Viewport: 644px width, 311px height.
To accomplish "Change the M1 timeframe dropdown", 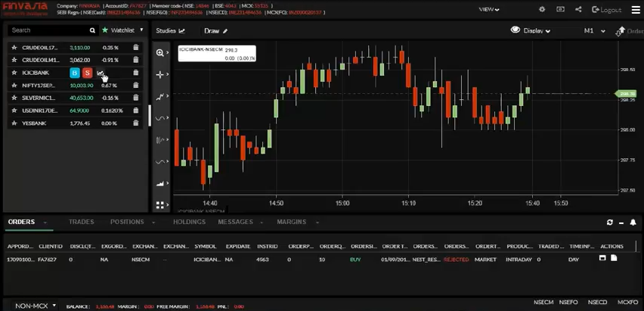I will [x=595, y=31].
